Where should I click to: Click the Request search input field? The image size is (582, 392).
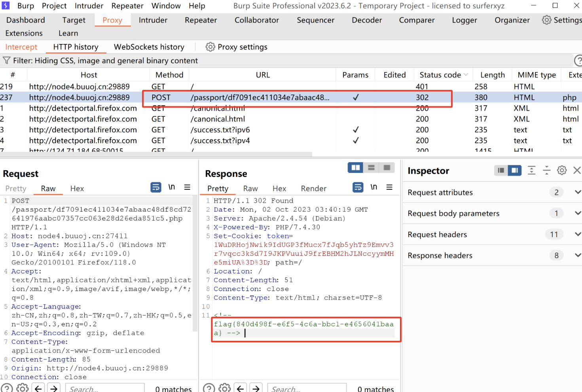point(105,388)
